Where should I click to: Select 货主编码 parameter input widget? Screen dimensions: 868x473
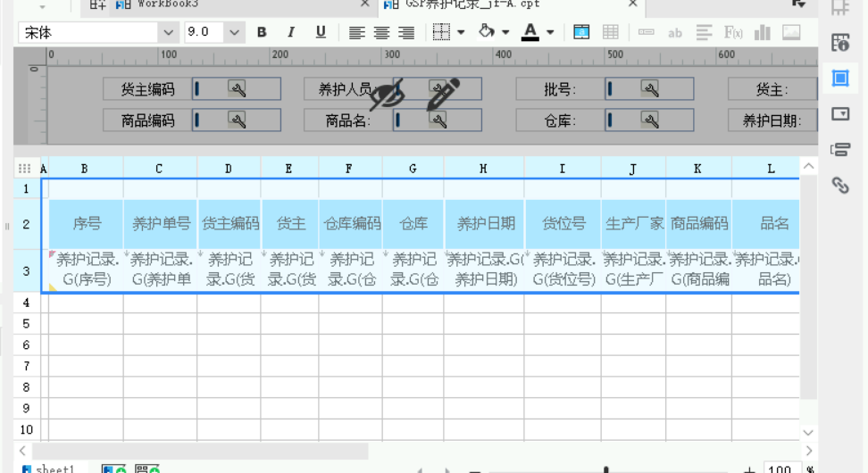(237, 89)
